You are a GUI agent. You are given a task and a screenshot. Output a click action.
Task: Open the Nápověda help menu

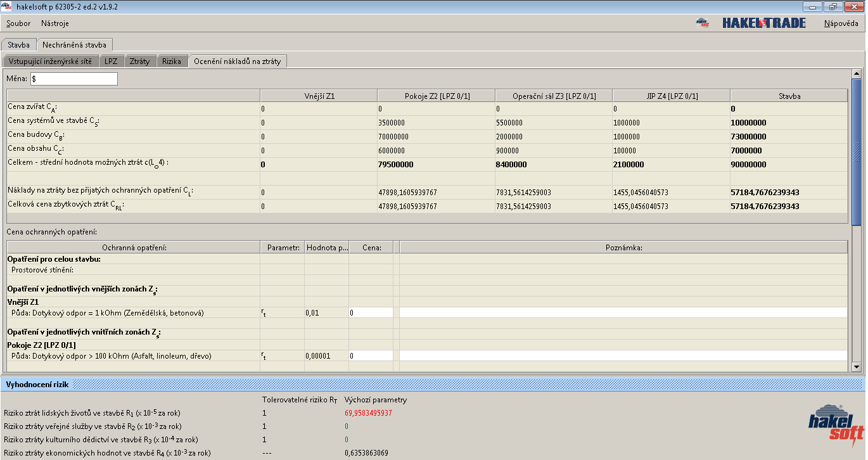point(841,23)
